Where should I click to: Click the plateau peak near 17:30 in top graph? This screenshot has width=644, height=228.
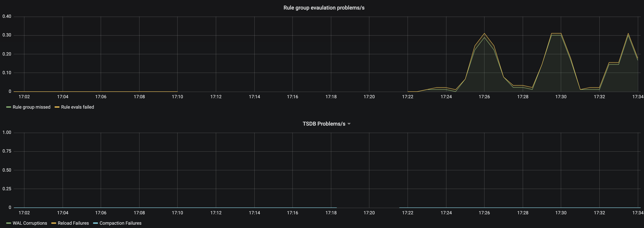[556, 34]
